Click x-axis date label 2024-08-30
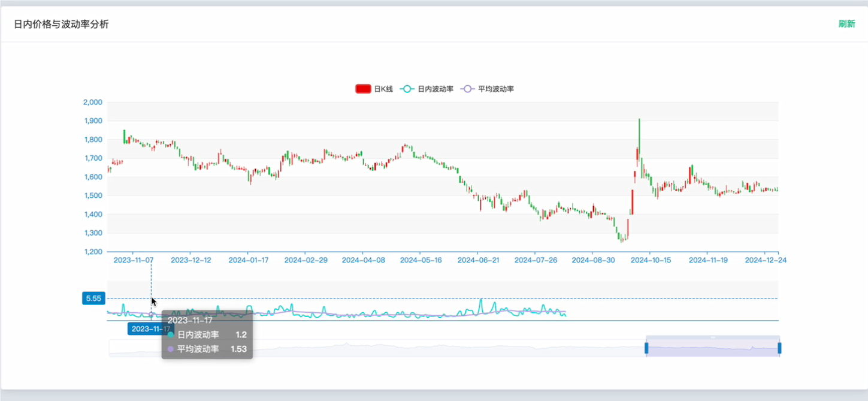The image size is (868, 401). pos(593,260)
